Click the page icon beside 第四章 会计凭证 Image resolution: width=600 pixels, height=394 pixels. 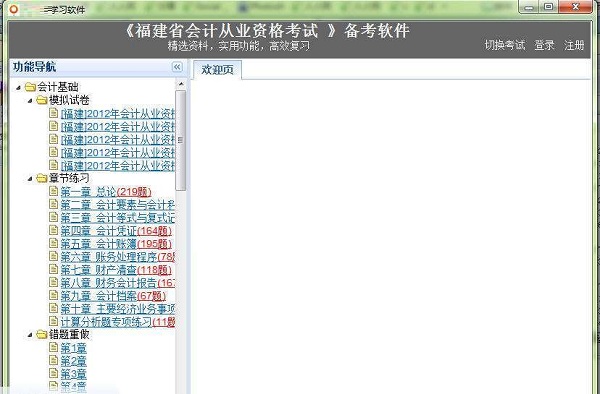[54, 230]
